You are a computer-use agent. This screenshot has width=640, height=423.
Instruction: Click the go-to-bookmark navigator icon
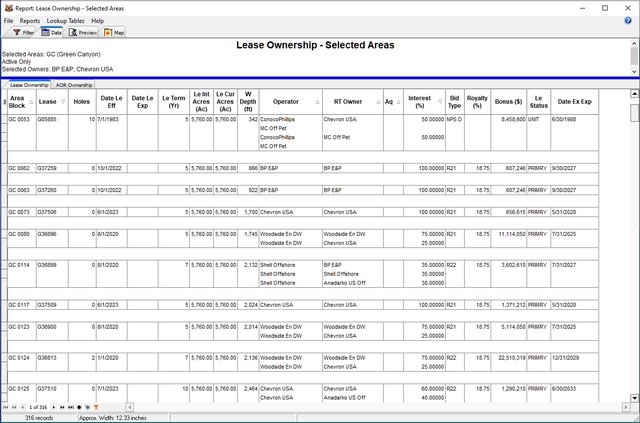[x=87, y=407]
